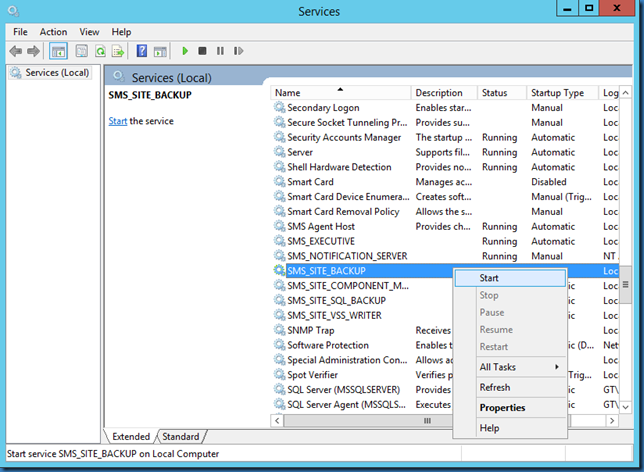Toggle Show/Hide Console Tree toolbar icon

pos(58,51)
